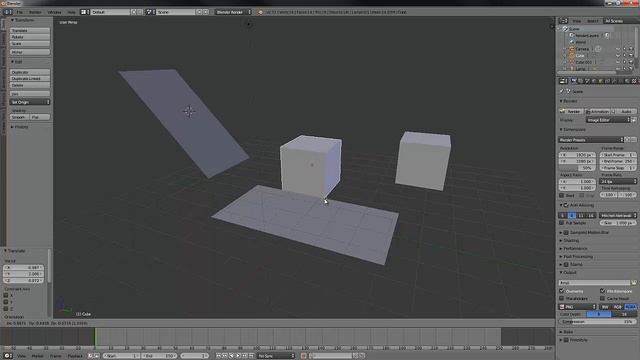Screen dimensions: 640x360
Task: Toggle Camera renderability icon in outliner
Action: [x=631, y=49]
